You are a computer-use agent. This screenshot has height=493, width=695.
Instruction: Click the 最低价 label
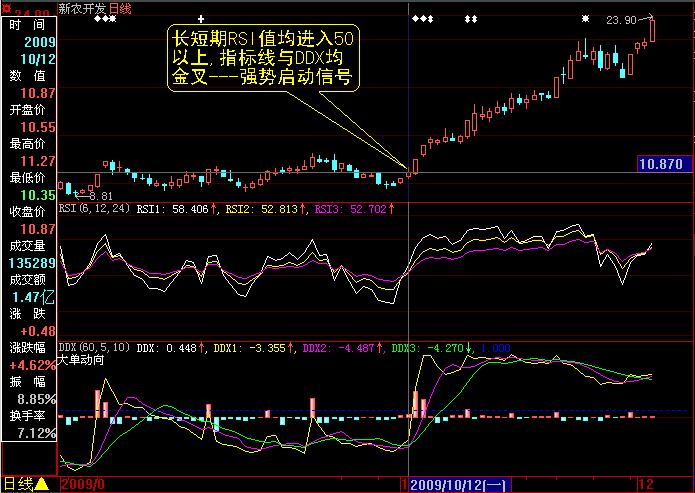pyautogui.click(x=27, y=178)
